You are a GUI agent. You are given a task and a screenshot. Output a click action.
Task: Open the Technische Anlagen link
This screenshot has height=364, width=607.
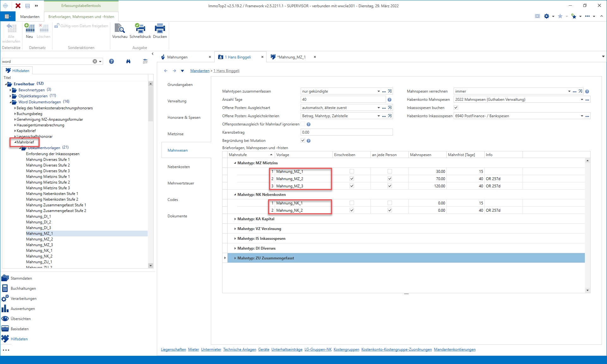pyautogui.click(x=240, y=349)
